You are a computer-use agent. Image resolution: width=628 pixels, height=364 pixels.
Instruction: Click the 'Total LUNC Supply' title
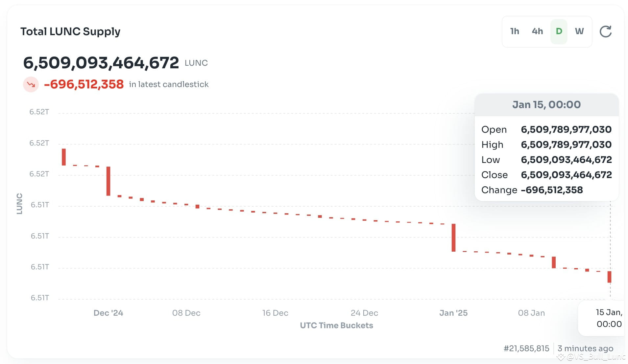coord(71,31)
